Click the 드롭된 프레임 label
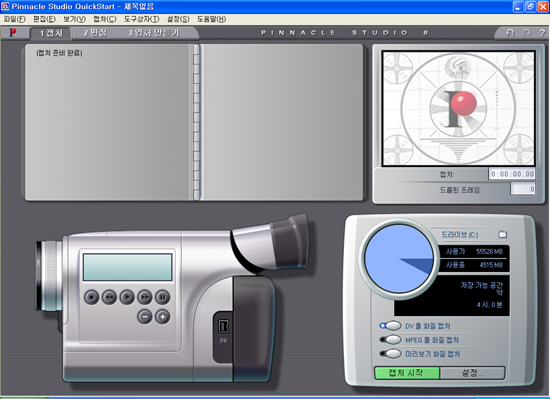Screen dimensions: 550x399 (x=461, y=190)
